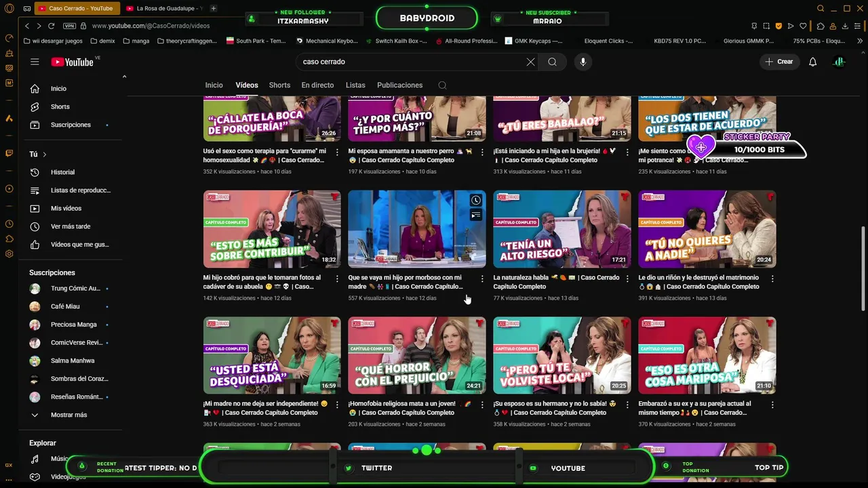Image resolution: width=868 pixels, height=488 pixels.
Task: Start voice search with the microphone
Action: point(583,62)
